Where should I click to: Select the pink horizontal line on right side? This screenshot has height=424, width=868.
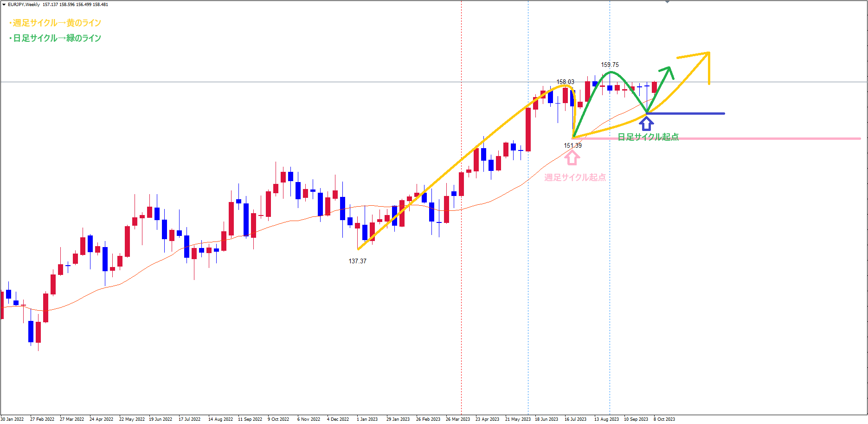tap(789, 138)
